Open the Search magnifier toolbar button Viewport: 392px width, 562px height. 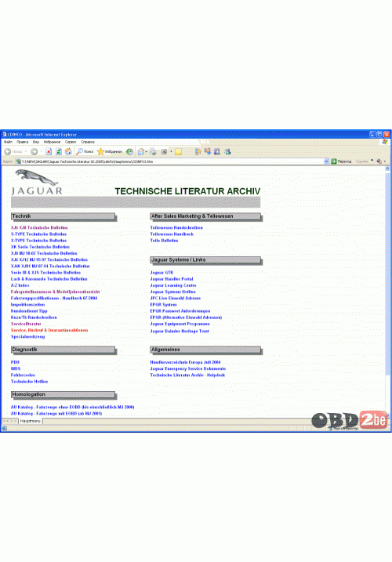point(85,152)
